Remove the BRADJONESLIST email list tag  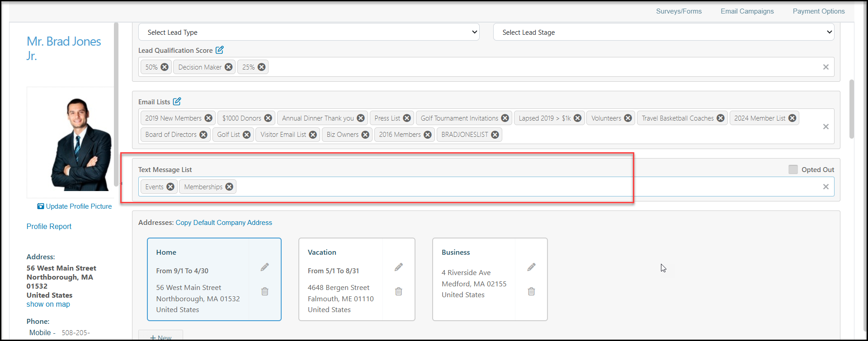pos(495,135)
